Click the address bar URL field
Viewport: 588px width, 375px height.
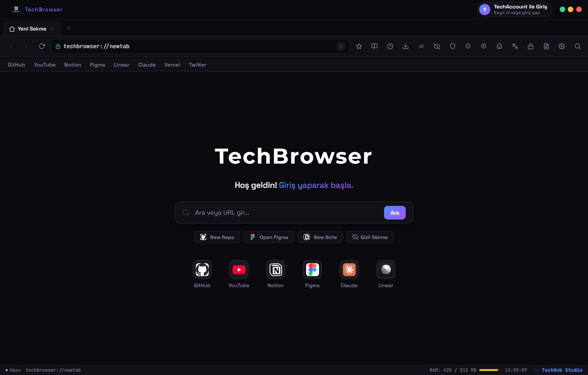[x=200, y=46]
